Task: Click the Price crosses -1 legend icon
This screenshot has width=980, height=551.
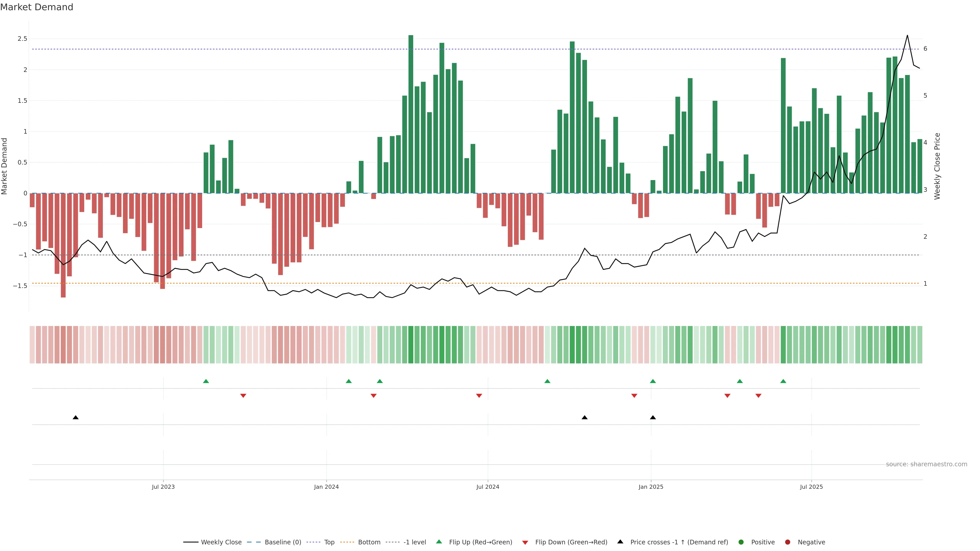Action: point(620,542)
